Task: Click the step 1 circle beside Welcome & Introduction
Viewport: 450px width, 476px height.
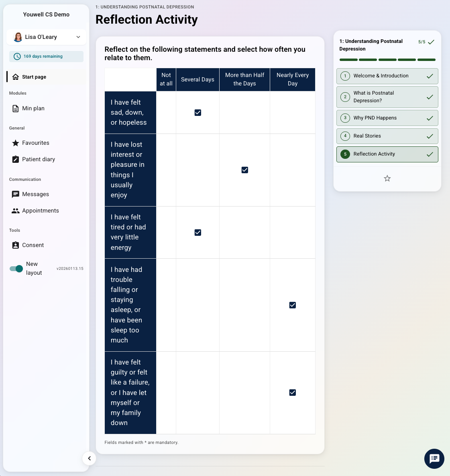Action: coord(345,76)
